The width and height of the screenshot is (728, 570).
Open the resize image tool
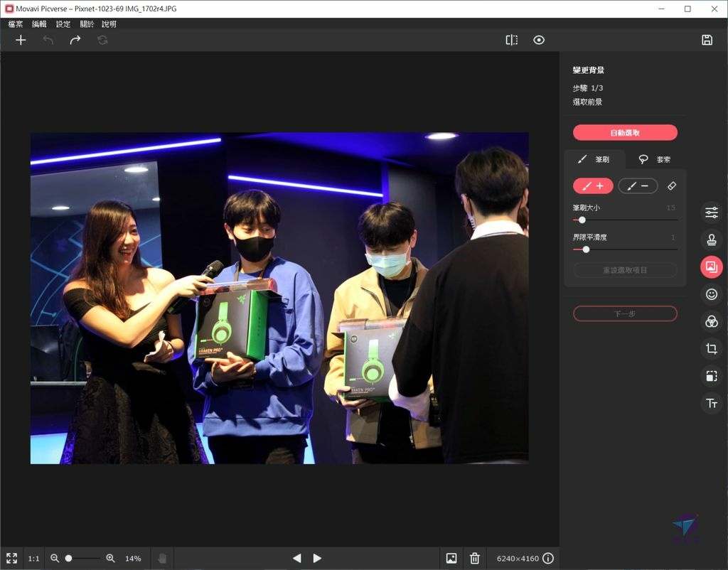click(x=711, y=376)
